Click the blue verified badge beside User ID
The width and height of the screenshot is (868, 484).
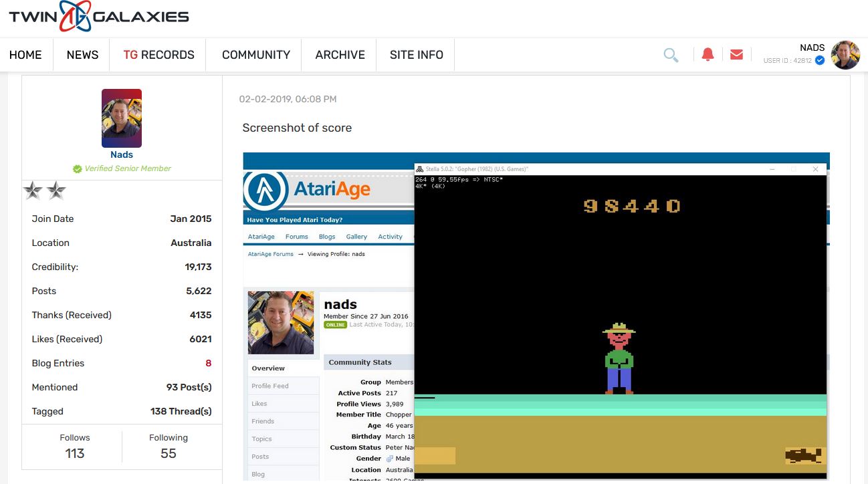[x=820, y=61]
